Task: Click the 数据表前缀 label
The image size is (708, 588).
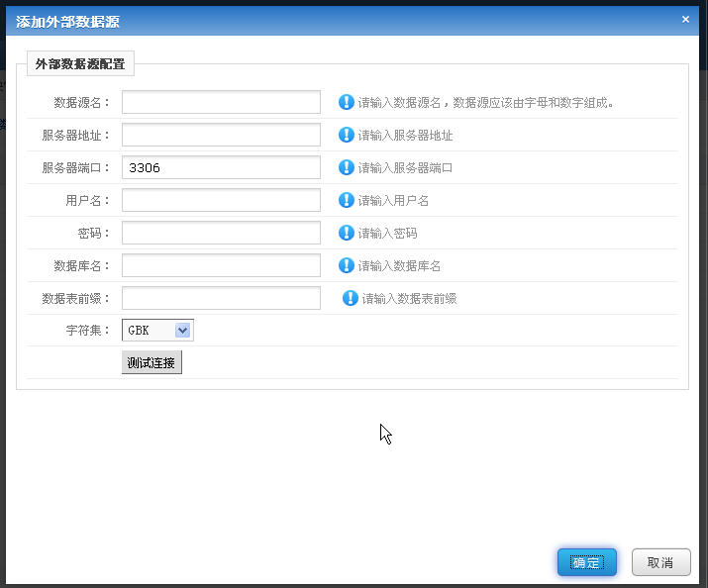Action: (x=76, y=298)
